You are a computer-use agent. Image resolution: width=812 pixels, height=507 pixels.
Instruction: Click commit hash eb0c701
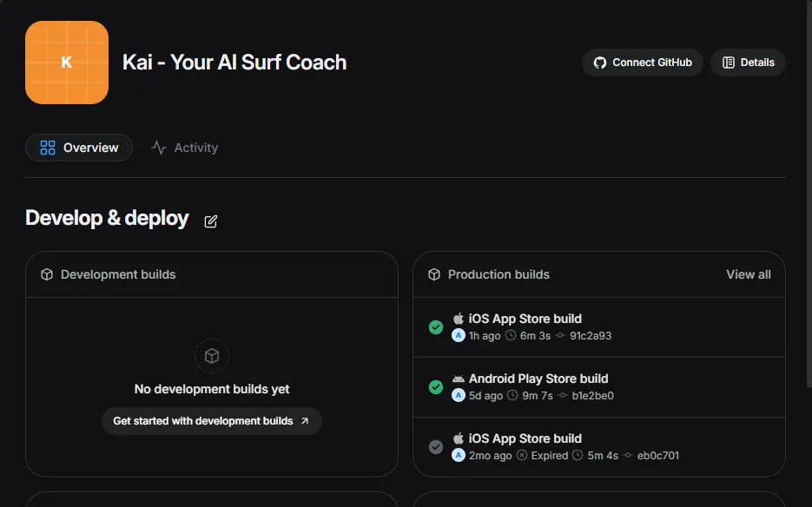(x=657, y=455)
